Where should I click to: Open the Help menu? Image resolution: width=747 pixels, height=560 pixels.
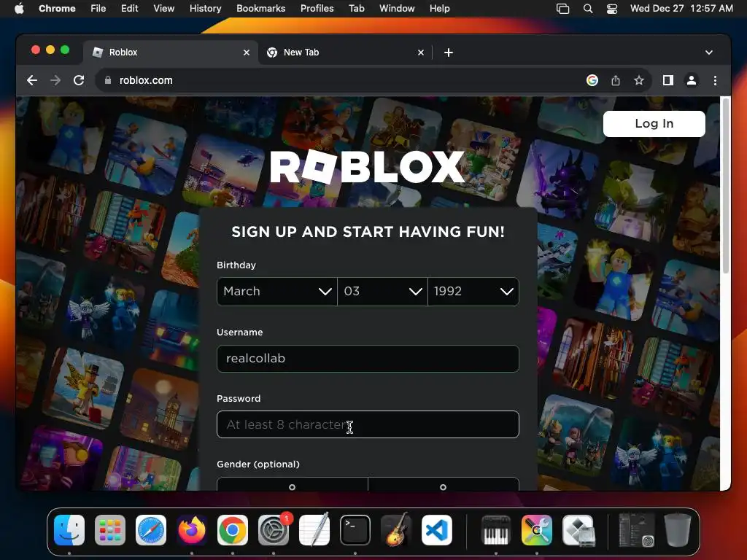(439, 8)
